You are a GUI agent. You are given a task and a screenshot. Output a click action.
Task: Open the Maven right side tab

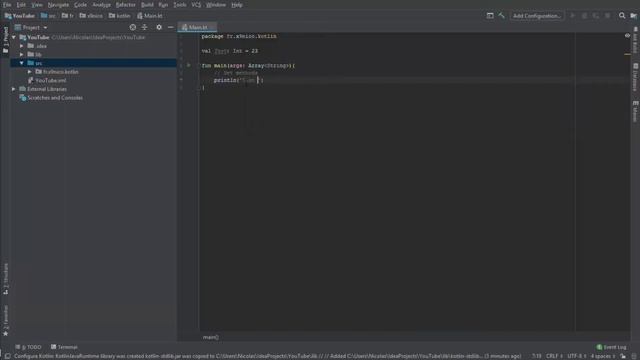pos(636,111)
